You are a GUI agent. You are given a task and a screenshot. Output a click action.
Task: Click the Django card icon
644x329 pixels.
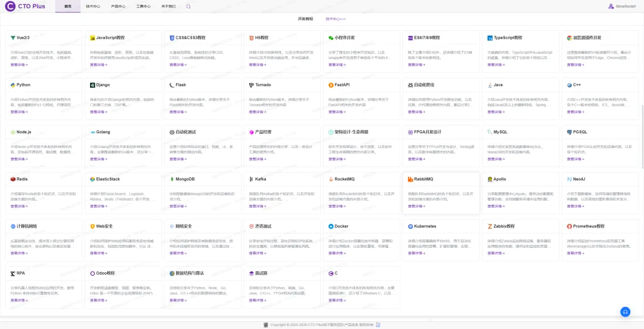click(92, 85)
